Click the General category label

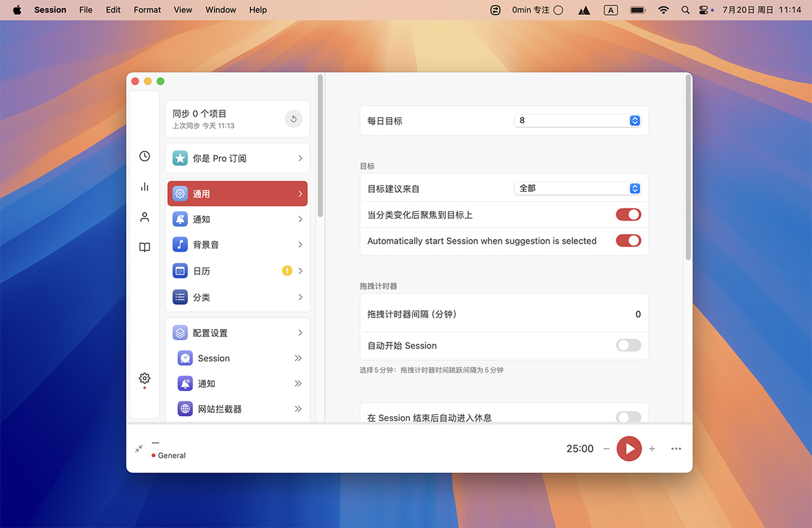click(172, 456)
